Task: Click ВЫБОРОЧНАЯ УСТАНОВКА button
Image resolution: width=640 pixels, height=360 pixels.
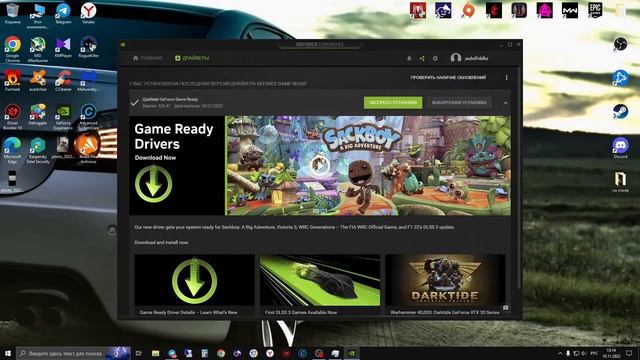Action: [459, 102]
